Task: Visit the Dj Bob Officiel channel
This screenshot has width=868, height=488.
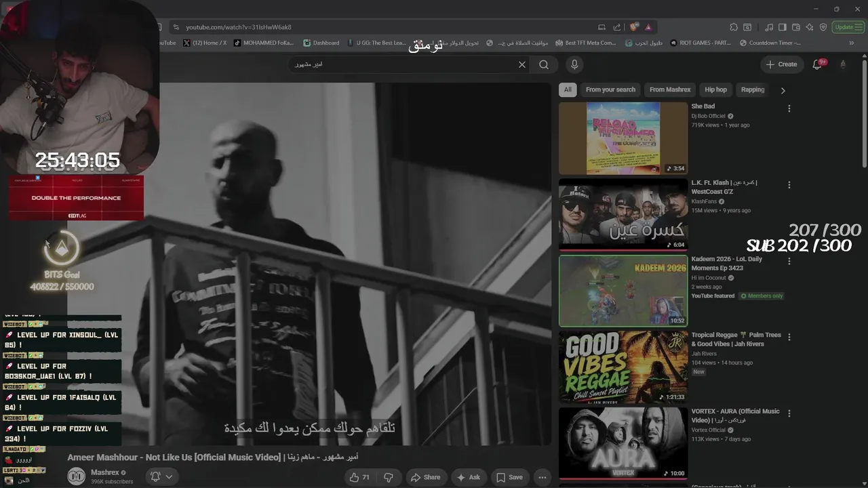Action: [708, 116]
